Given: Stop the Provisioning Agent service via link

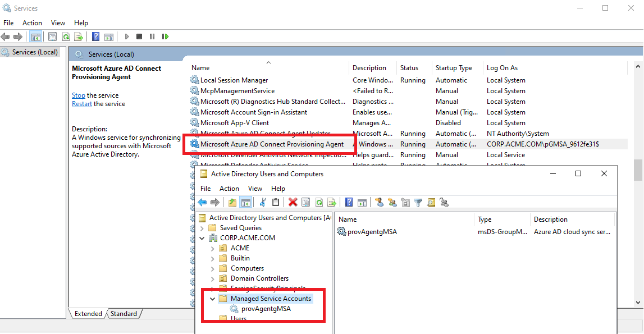Looking at the screenshot, I should pos(78,95).
